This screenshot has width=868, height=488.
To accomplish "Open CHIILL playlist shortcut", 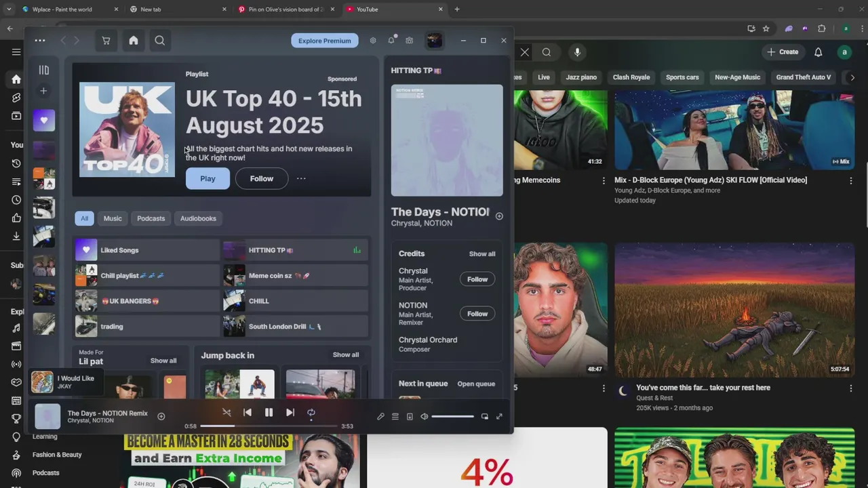I will tap(296, 301).
